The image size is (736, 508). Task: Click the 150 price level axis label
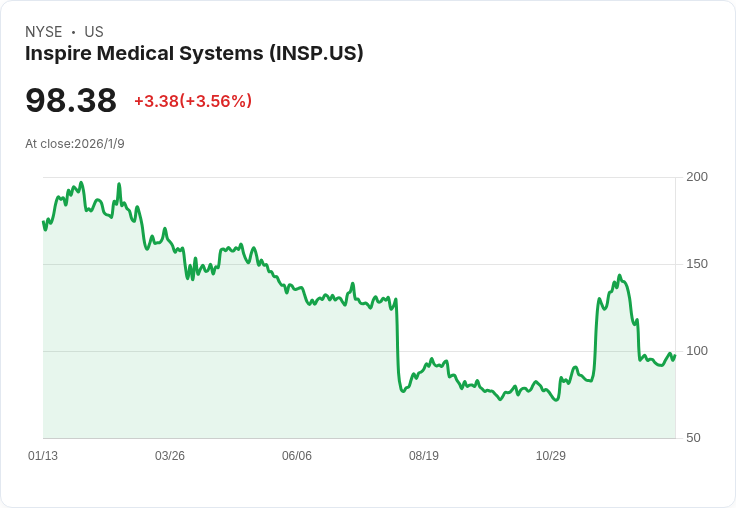(x=697, y=264)
